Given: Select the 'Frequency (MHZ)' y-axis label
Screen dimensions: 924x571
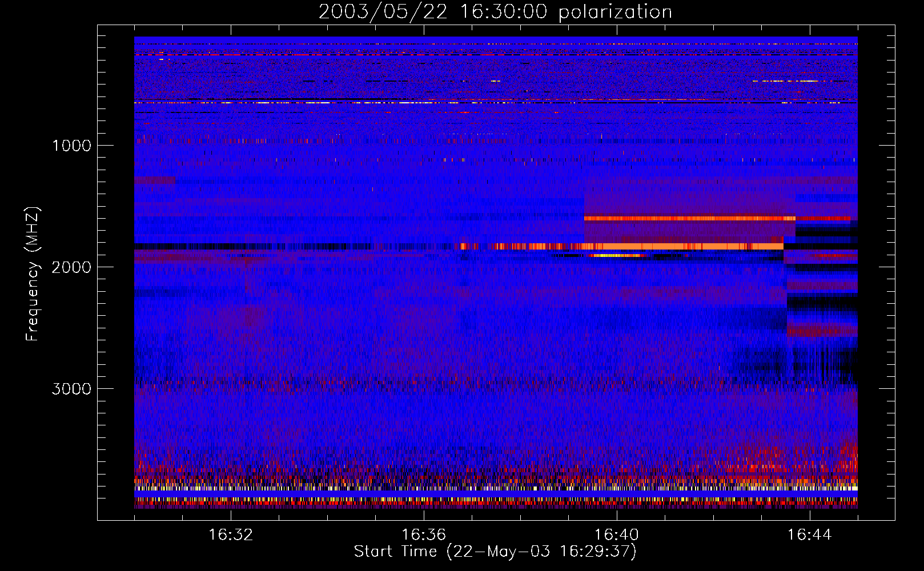Looking at the screenshot, I should pyautogui.click(x=33, y=274).
